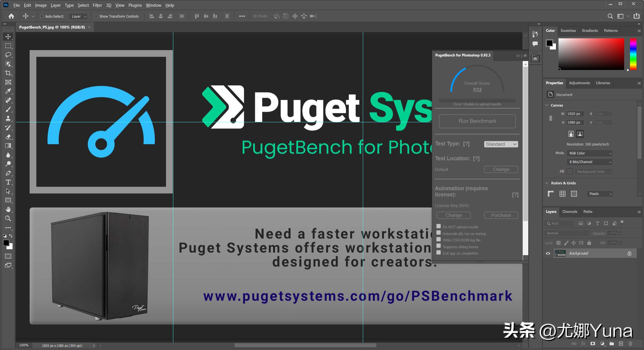The width and height of the screenshot is (644, 350).
Task: Select the Lasso tool
Action: pos(8,55)
